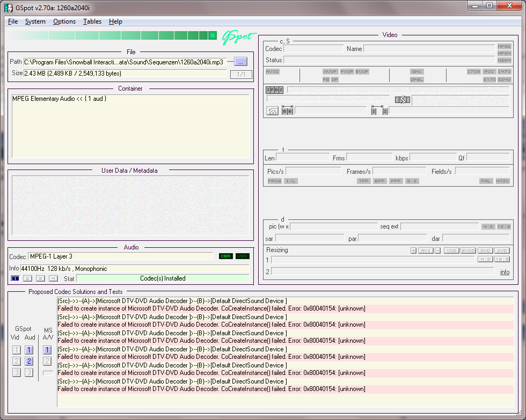This screenshot has width=526, height=420.
Task: Click the green progress bar at top
Action: click(114, 35)
